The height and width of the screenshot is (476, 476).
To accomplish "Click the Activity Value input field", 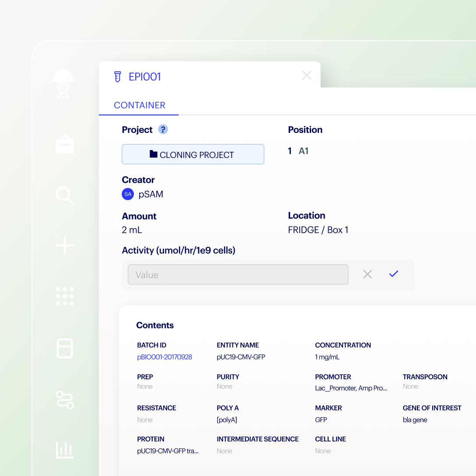I will (x=238, y=274).
